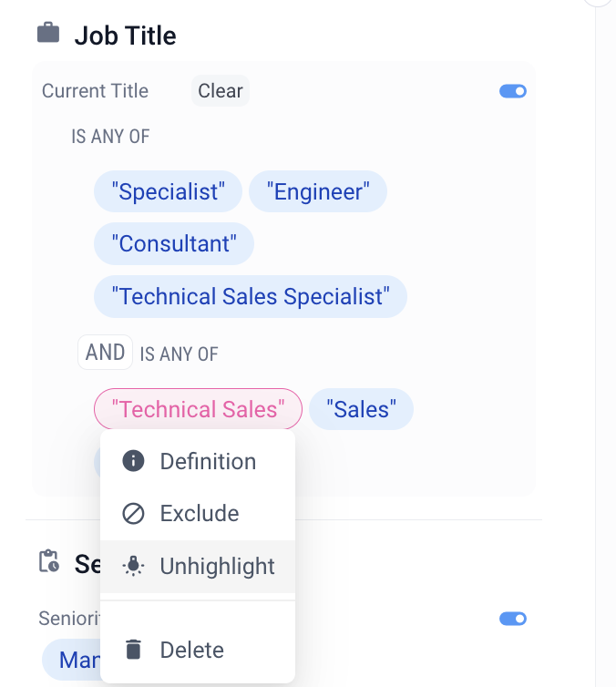The image size is (616, 687).
Task: Click the highlighted pink "Technical Sales" chip
Action: click(198, 410)
